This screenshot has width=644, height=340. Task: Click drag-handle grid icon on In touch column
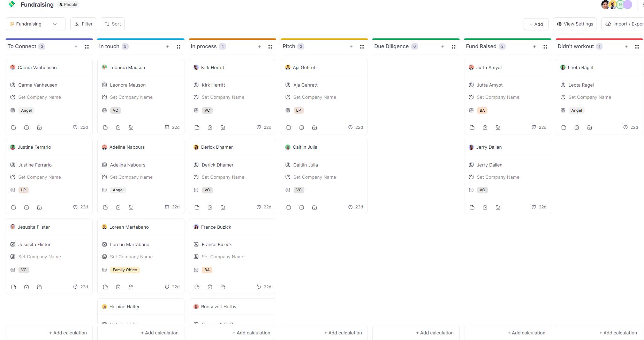[179, 46]
